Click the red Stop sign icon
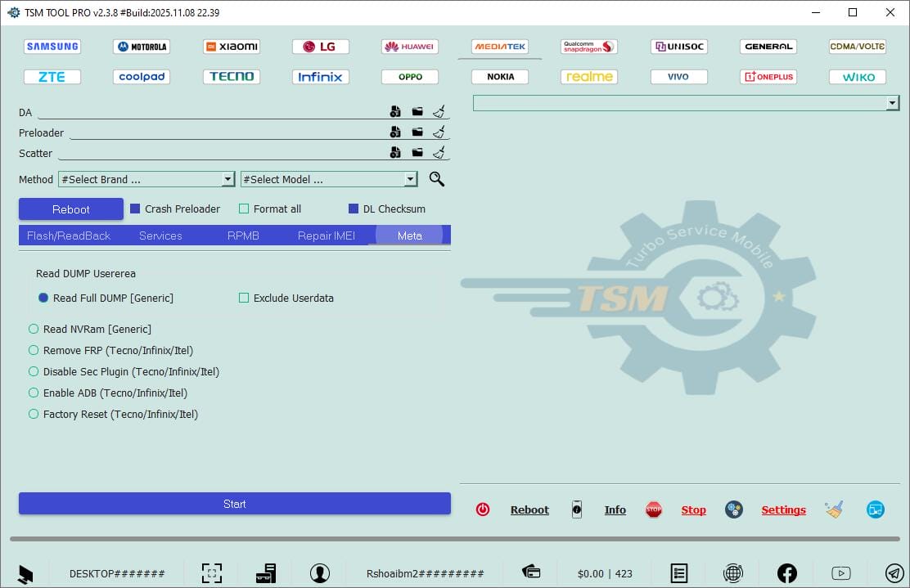 coord(654,509)
